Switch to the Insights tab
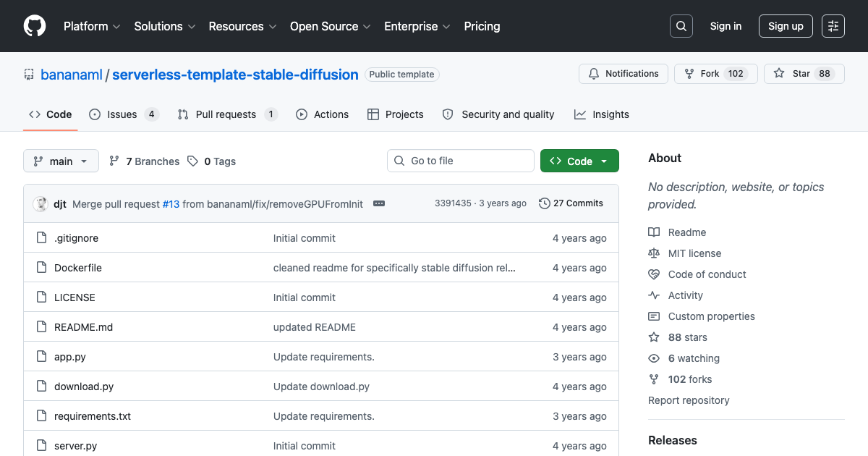The width and height of the screenshot is (868, 456). pyautogui.click(x=602, y=114)
